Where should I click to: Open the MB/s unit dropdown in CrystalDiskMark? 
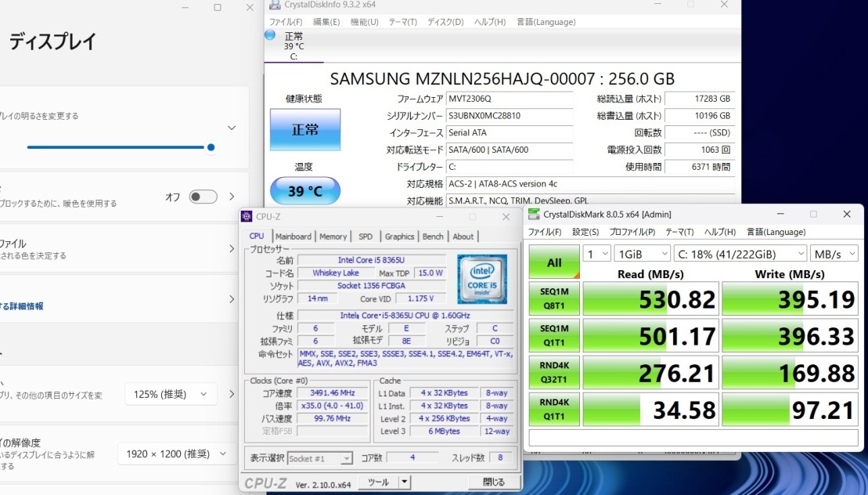pos(835,254)
